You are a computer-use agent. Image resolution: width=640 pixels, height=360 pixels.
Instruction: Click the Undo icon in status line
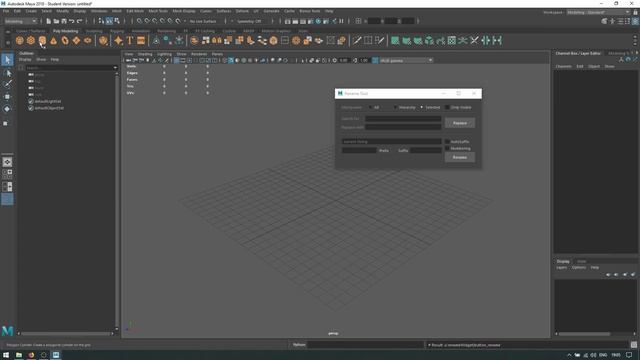pos(72,21)
